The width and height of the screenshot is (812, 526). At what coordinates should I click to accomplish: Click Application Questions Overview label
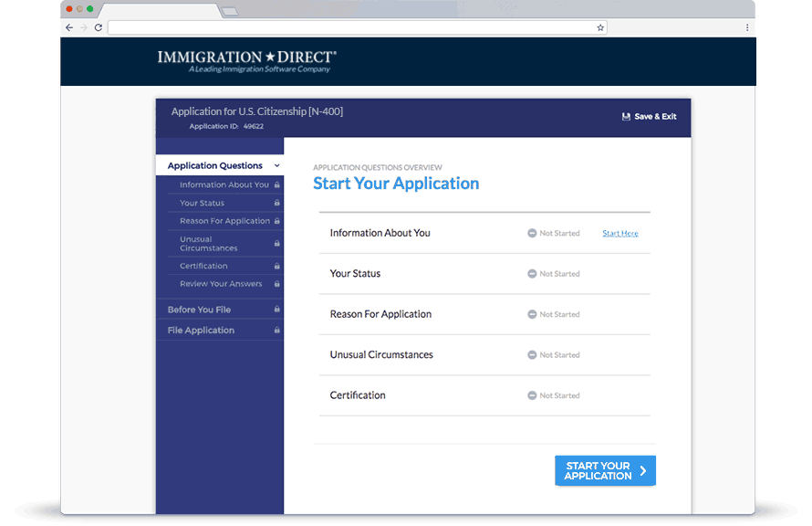click(378, 167)
